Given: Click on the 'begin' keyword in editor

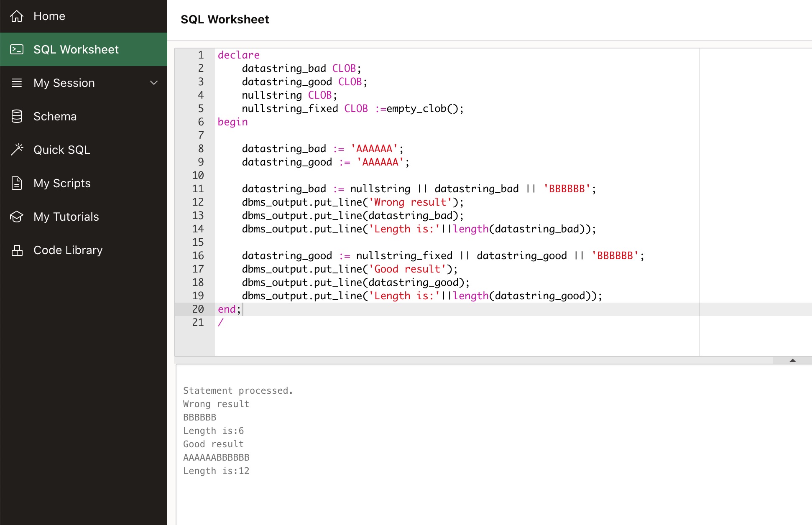Looking at the screenshot, I should (232, 122).
